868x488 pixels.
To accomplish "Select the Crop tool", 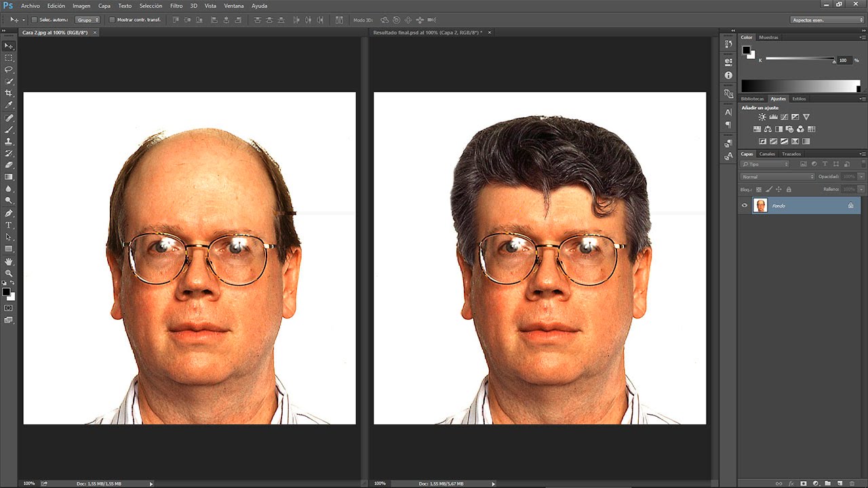I will pos(9,93).
